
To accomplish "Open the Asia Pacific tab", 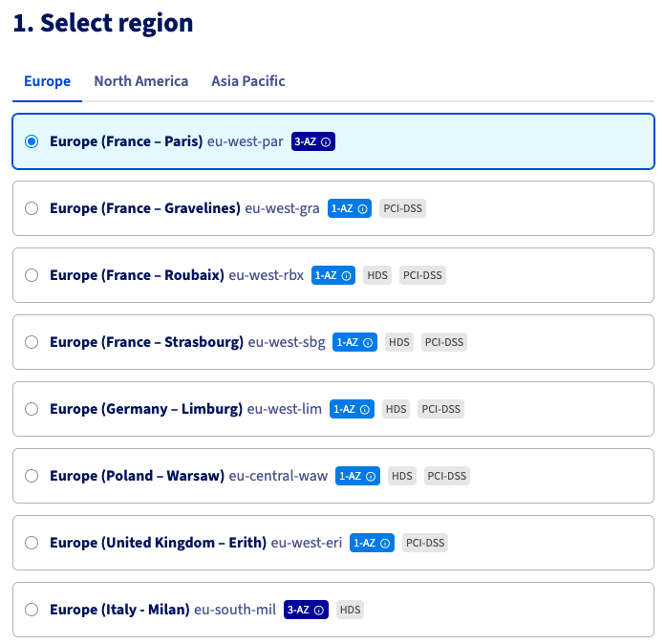I will point(248,81).
